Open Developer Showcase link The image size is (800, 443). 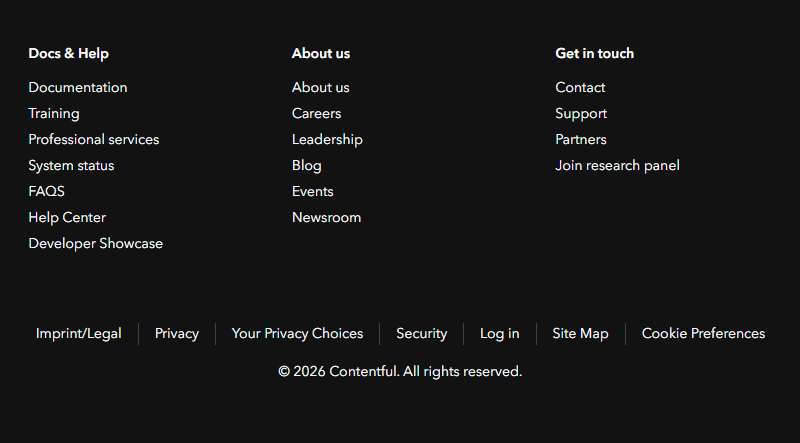(x=95, y=244)
